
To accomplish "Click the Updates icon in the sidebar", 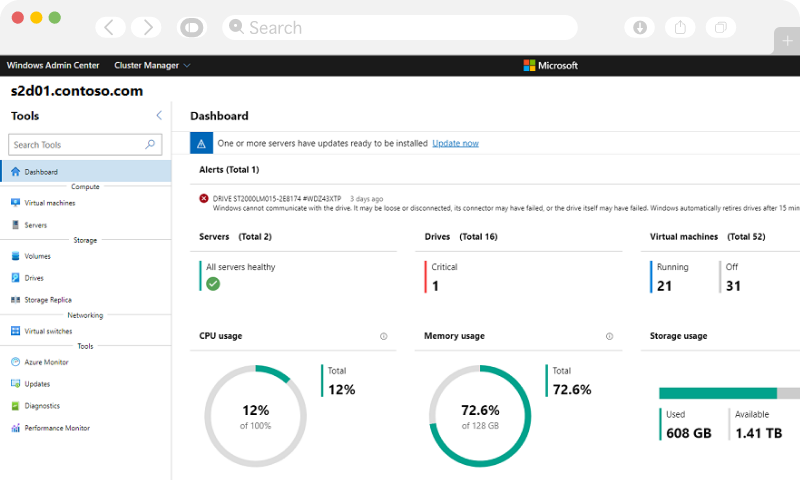I will click(x=15, y=384).
